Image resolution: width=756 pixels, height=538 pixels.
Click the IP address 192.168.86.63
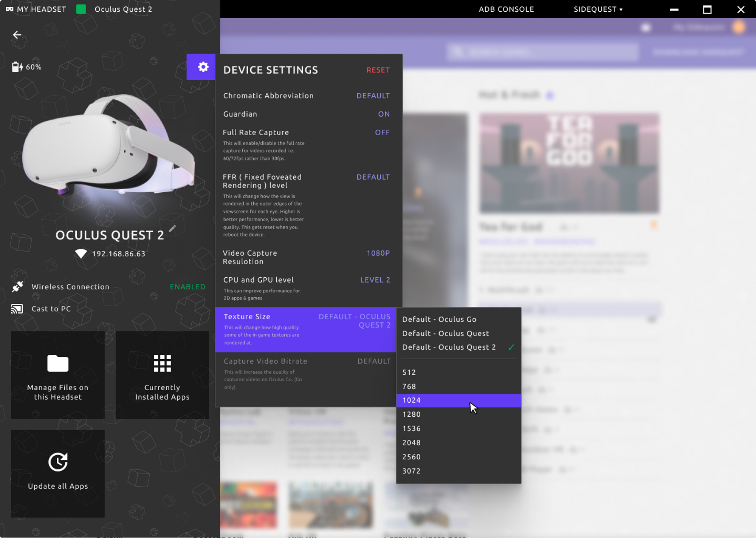tap(119, 254)
